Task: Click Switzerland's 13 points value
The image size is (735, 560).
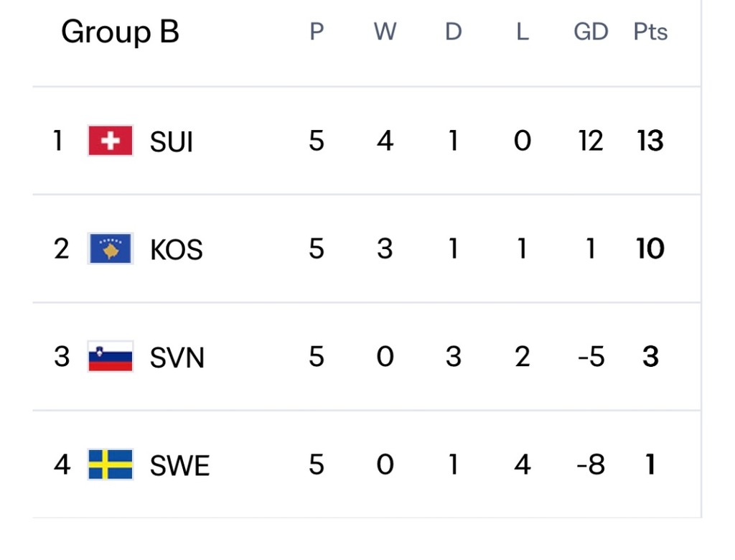Action: click(x=650, y=141)
